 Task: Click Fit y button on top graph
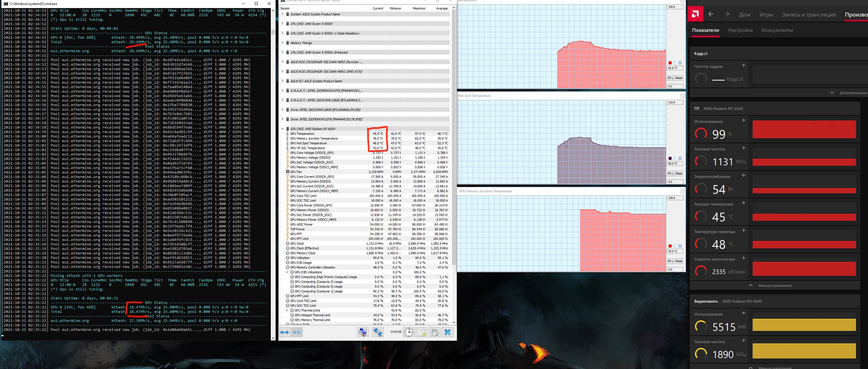tap(670, 78)
